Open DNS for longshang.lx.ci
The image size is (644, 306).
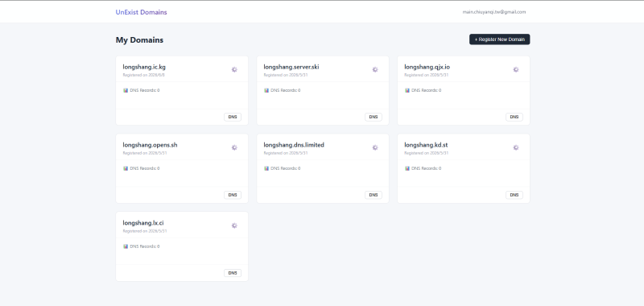pyautogui.click(x=233, y=273)
